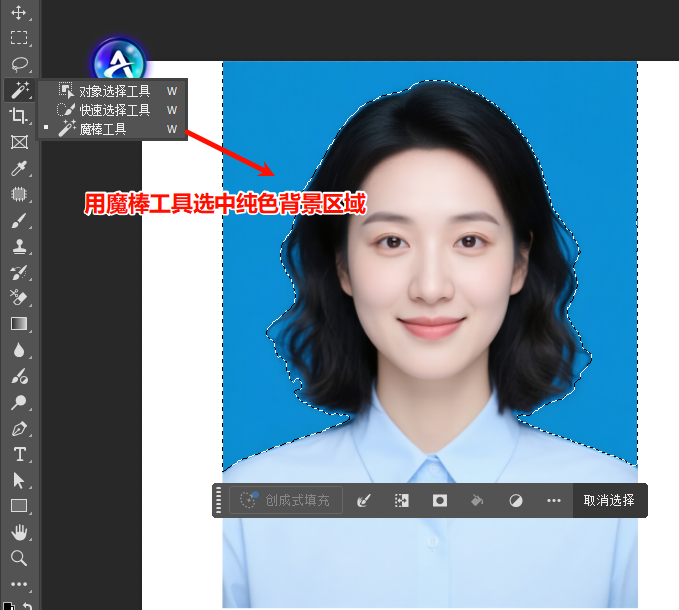The width and height of the screenshot is (679, 610).
Task: Choose 魔棒工具 in the tool flyout
Action: [103, 128]
